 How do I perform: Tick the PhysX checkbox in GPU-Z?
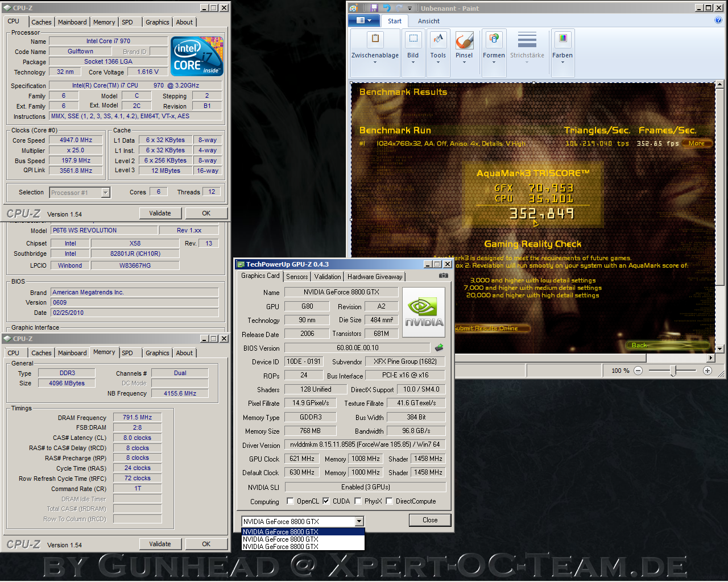coord(358,501)
